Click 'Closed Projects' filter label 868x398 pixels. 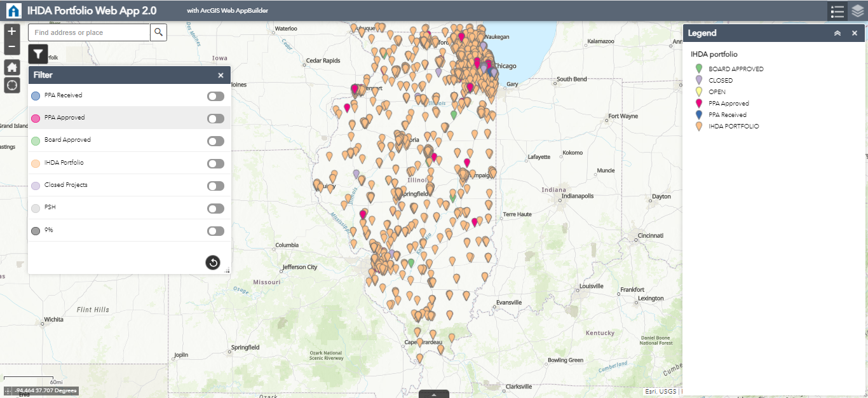tap(66, 185)
